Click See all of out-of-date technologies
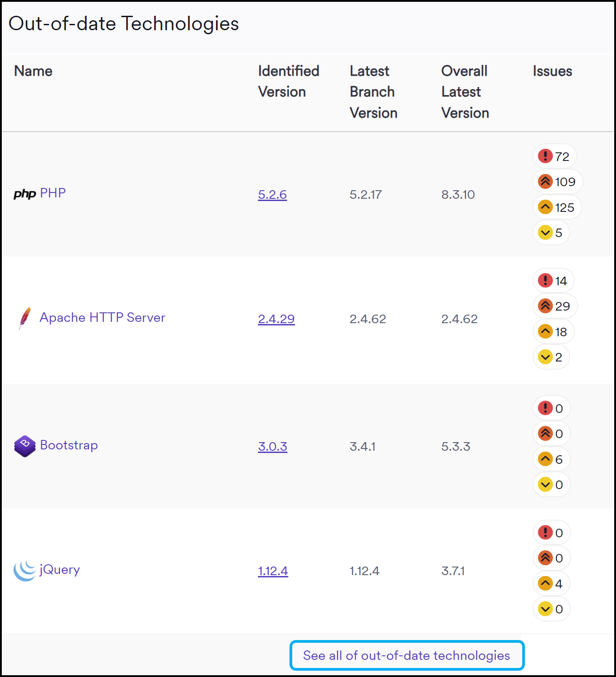Screen dimensions: 616x677 pyautogui.click(x=406, y=655)
